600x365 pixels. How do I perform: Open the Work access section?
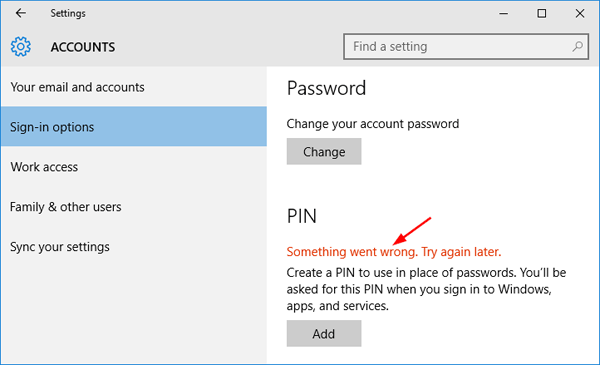pos(134,166)
